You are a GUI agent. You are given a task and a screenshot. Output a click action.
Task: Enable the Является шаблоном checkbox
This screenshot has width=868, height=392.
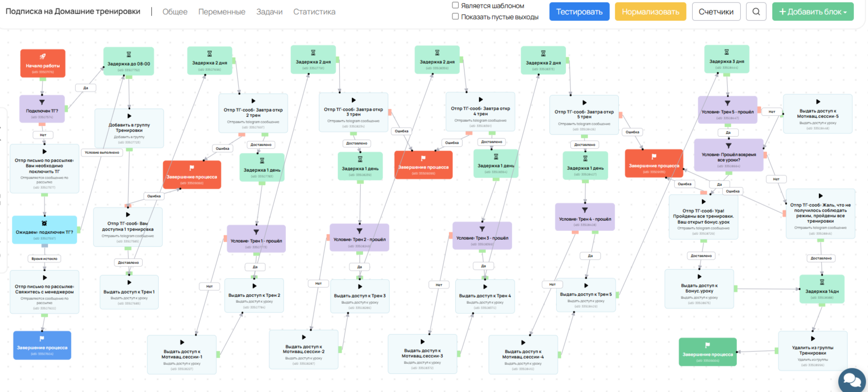click(x=455, y=5)
